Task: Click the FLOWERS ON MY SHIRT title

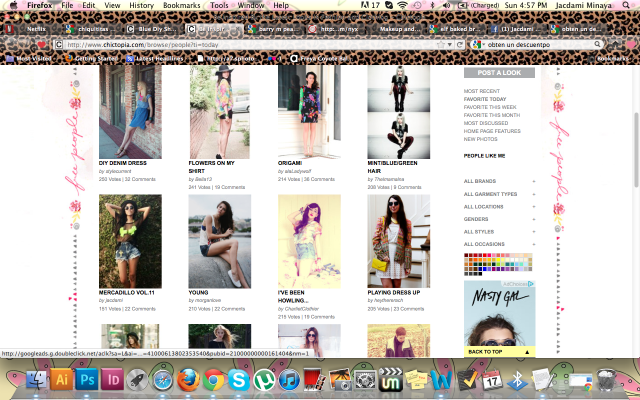Action: (211, 167)
